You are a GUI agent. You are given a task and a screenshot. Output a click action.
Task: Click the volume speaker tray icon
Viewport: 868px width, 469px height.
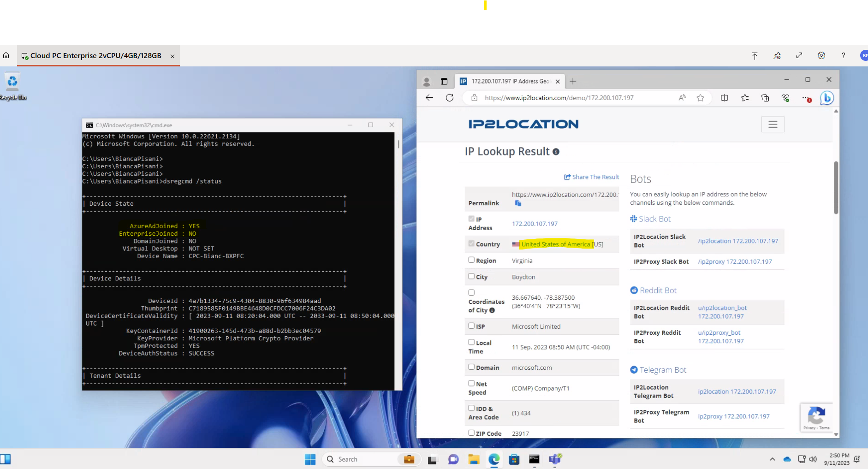(813, 459)
